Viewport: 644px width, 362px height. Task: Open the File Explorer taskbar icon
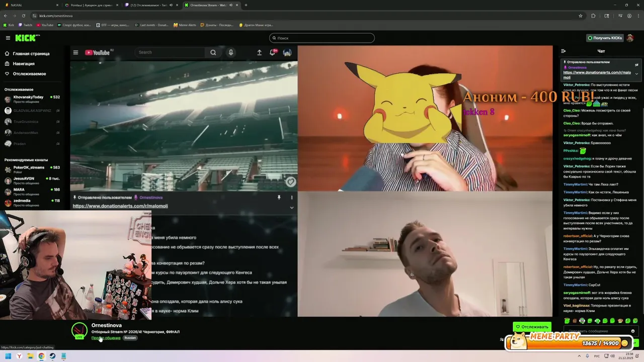point(30,356)
